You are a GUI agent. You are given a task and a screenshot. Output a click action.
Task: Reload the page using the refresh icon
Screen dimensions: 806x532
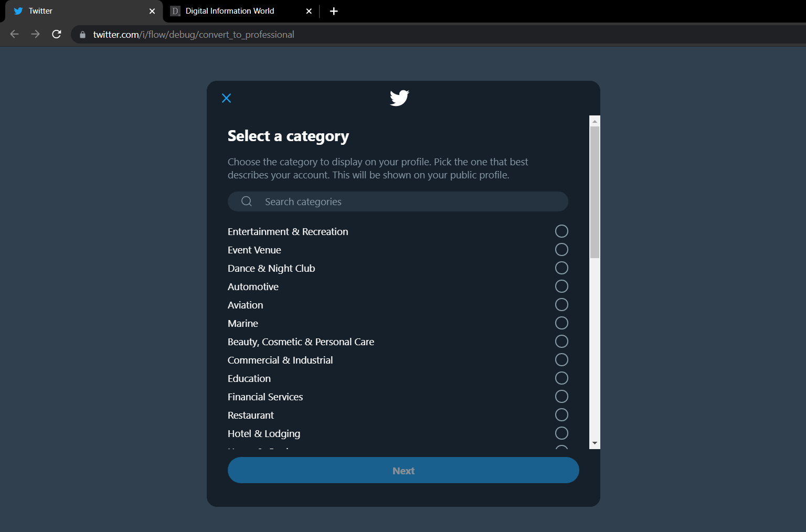(57, 34)
